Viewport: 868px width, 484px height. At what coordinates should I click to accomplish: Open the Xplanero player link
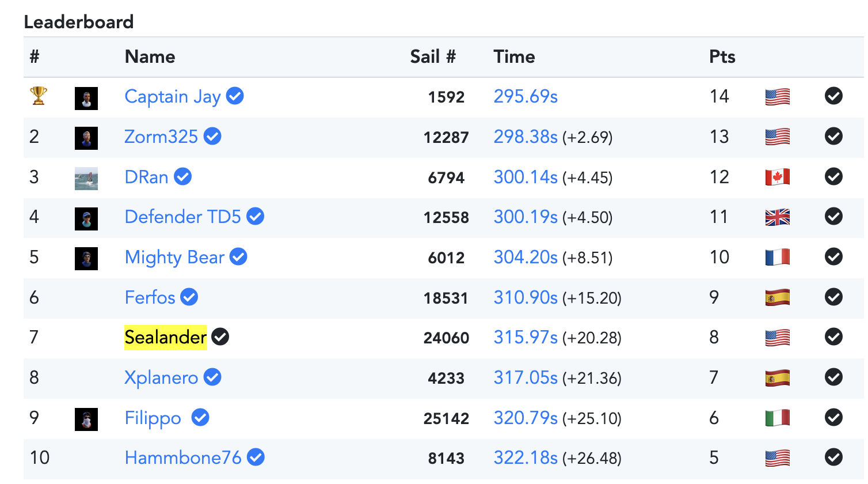[161, 377]
